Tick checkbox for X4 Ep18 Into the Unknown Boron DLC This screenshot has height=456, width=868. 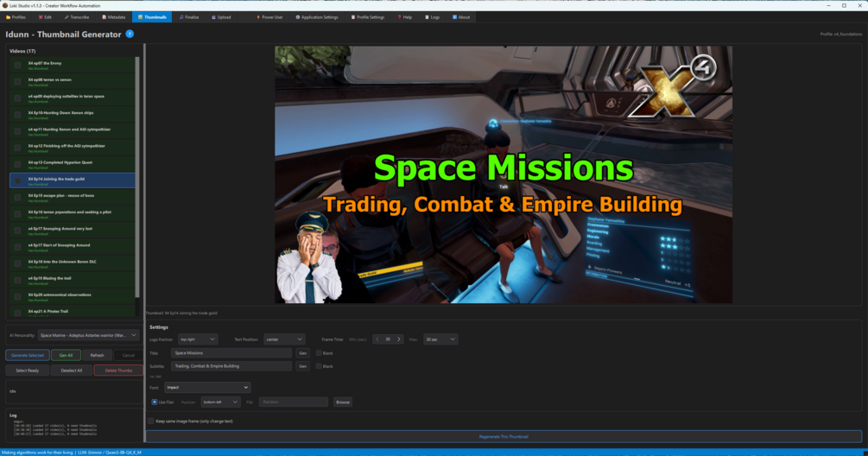point(18,264)
